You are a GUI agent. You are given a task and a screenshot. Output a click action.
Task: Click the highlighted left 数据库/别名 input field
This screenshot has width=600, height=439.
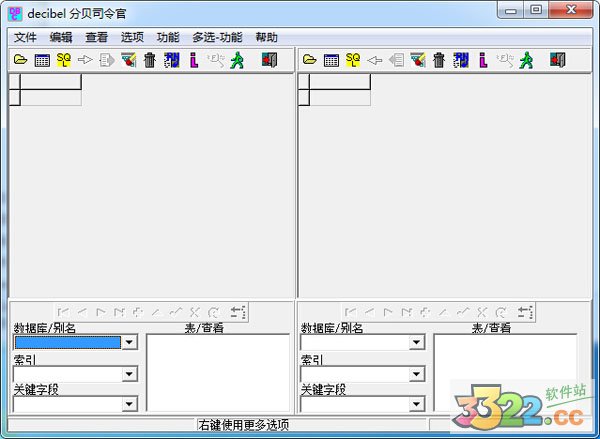(68, 342)
